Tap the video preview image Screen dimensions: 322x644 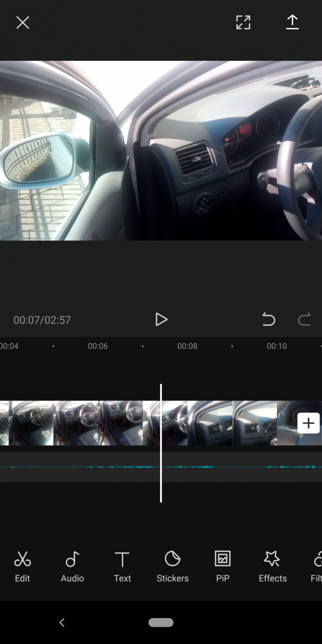(161, 151)
